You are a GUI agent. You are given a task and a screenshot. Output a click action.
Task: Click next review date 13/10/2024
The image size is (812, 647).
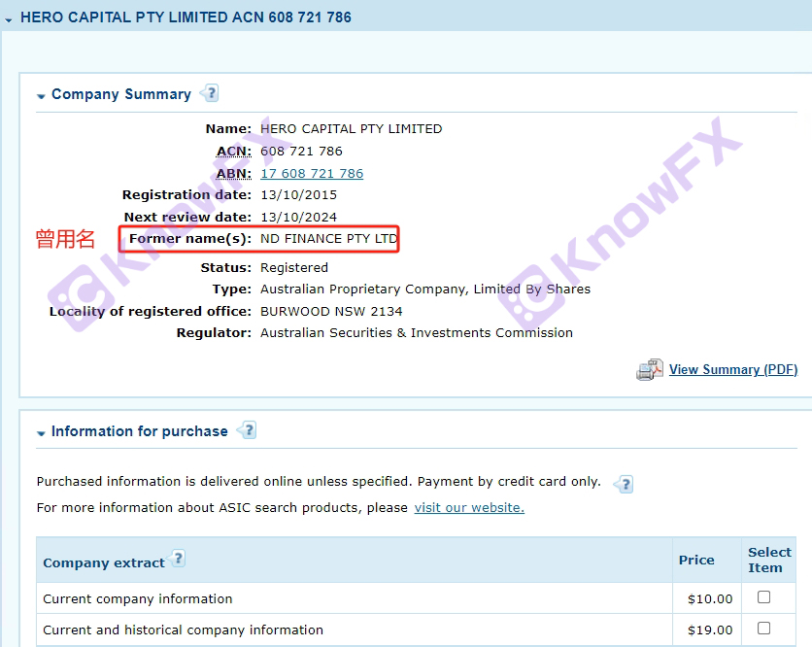point(299,217)
